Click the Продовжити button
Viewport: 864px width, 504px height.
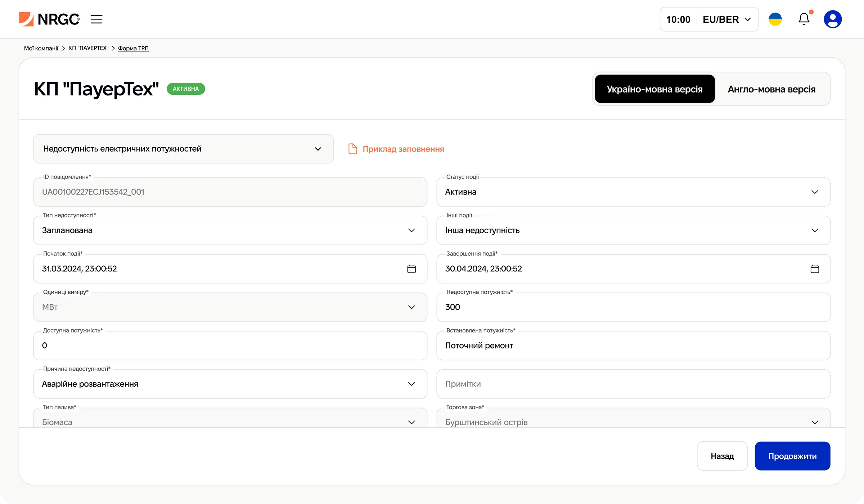pos(792,456)
